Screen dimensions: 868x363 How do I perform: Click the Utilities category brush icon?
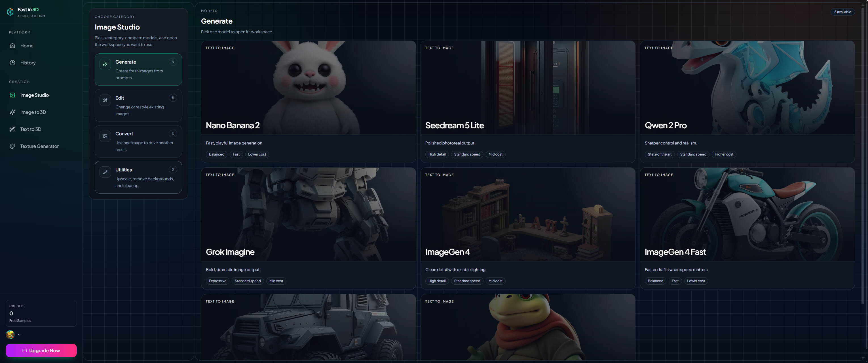click(x=105, y=172)
